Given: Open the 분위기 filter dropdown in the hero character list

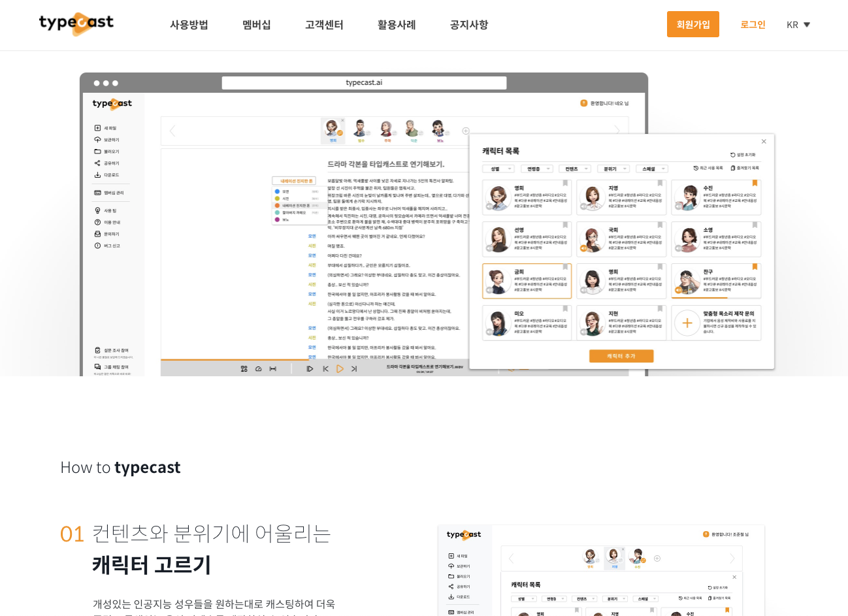Looking at the screenshot, I should pyautogui.click(x=613, y=169).
